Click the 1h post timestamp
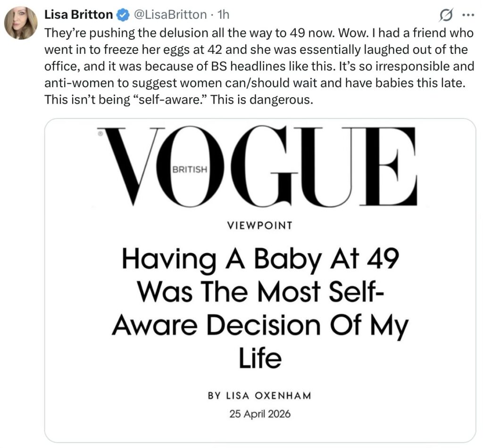 coord(222,15)
